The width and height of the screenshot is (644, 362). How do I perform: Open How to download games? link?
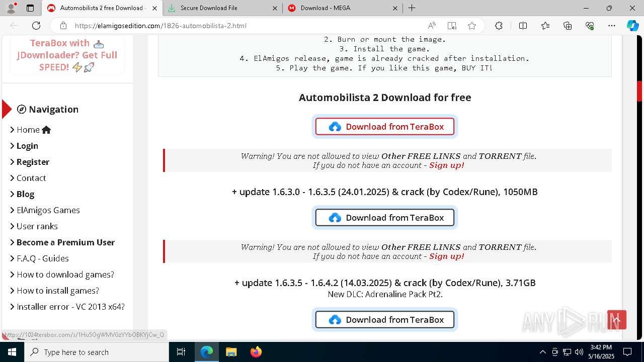coord(62,275)
